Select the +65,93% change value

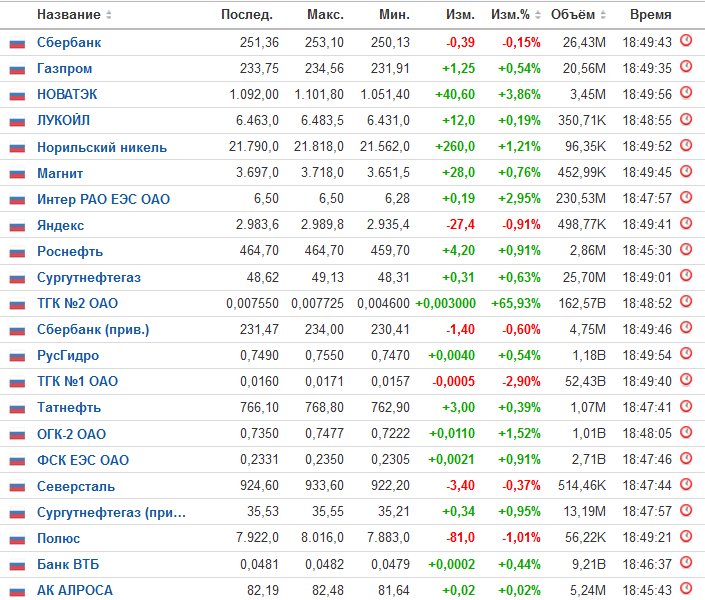516,303
